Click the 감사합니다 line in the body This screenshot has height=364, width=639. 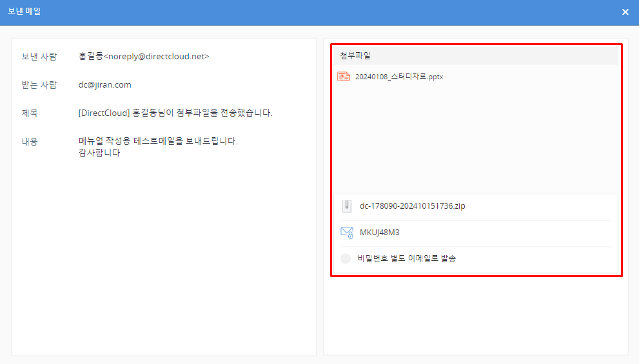[99, 153]
